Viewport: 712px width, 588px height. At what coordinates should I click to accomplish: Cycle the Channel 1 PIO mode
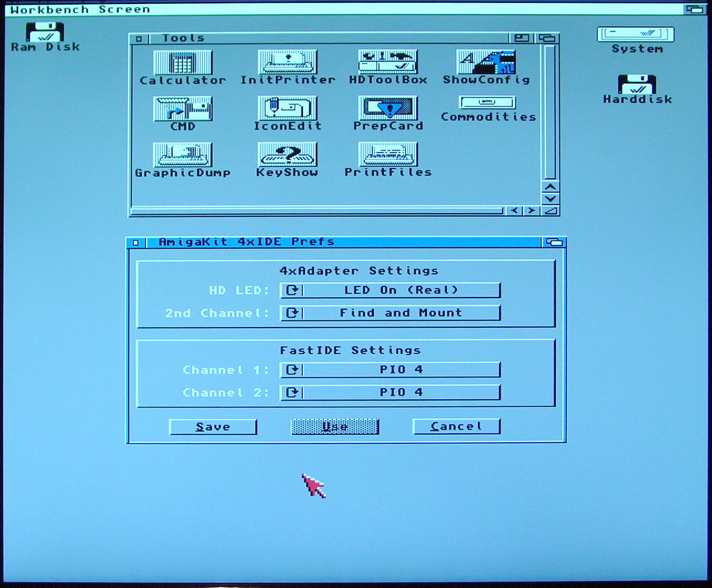pyautogui.click(x=390, y=370)
